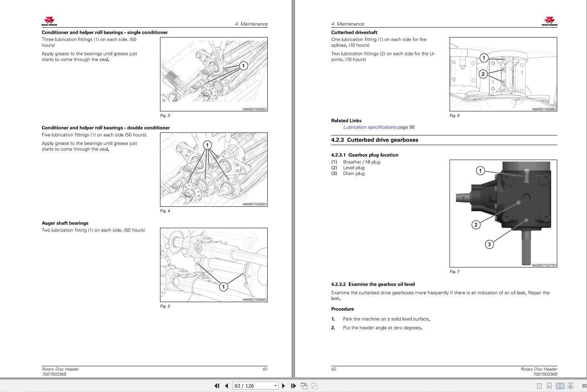Go to the previous page

pos(227,386)
